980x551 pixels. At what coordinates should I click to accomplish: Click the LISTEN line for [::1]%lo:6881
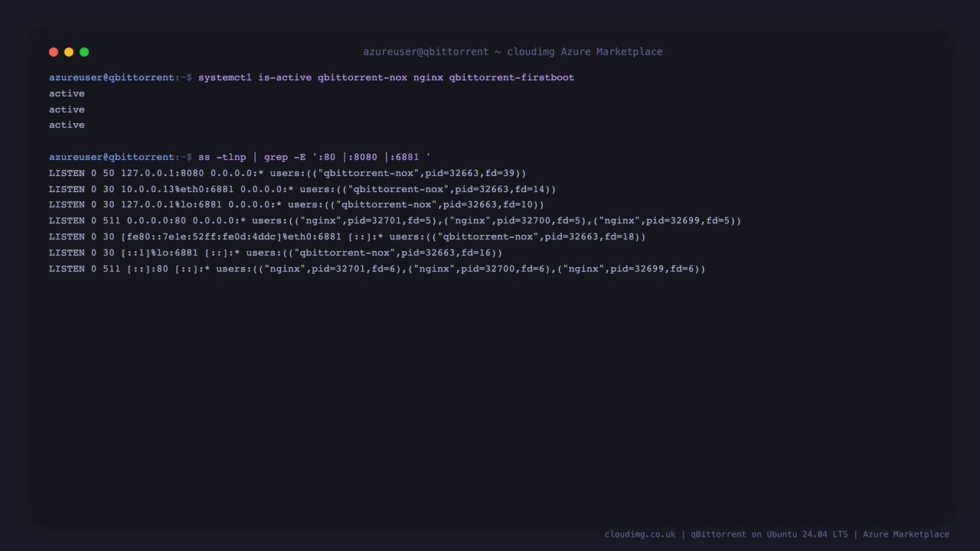[276, 253]
